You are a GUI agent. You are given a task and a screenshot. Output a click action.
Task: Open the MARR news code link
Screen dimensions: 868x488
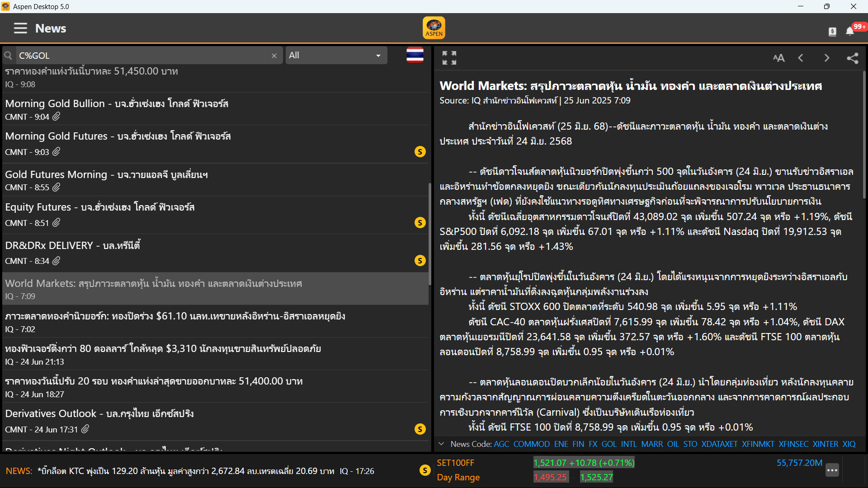(x=652, y=444)
